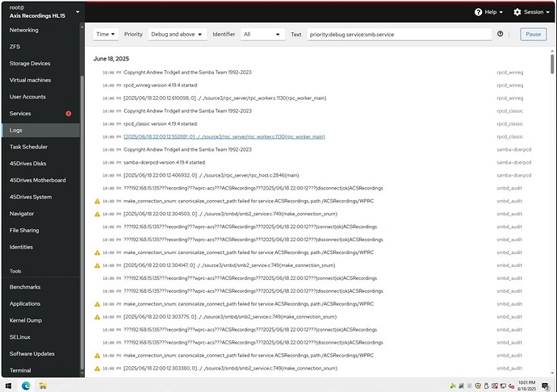Viewport: 557px width, 392px height.
Task: Click warning icon on the 303775 log entry
Action: 97,317
